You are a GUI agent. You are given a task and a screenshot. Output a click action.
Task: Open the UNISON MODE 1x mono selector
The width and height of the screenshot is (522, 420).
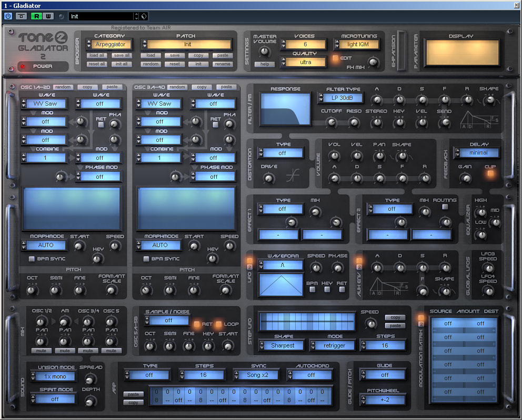point(55,377)
